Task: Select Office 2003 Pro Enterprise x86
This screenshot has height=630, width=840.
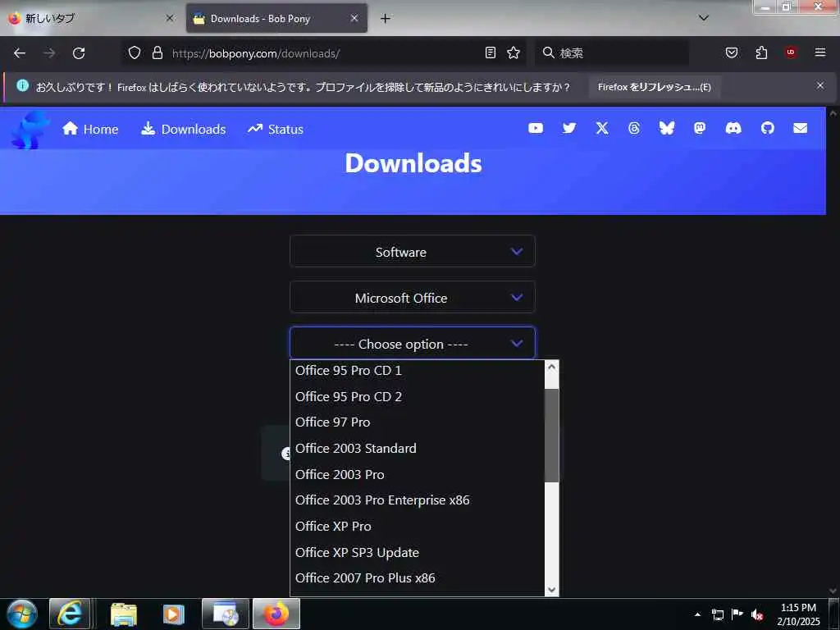Action: click(x=418, y=500)
